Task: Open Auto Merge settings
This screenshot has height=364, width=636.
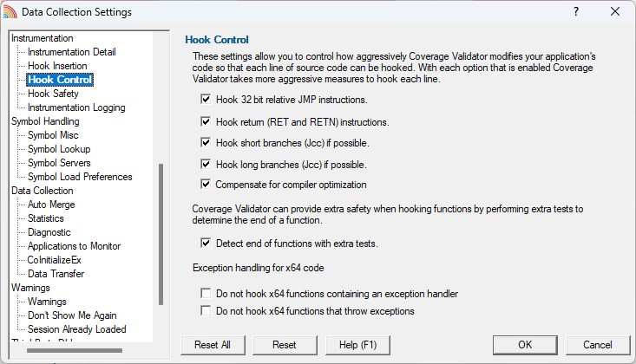Action: click(x=51, y=205)
